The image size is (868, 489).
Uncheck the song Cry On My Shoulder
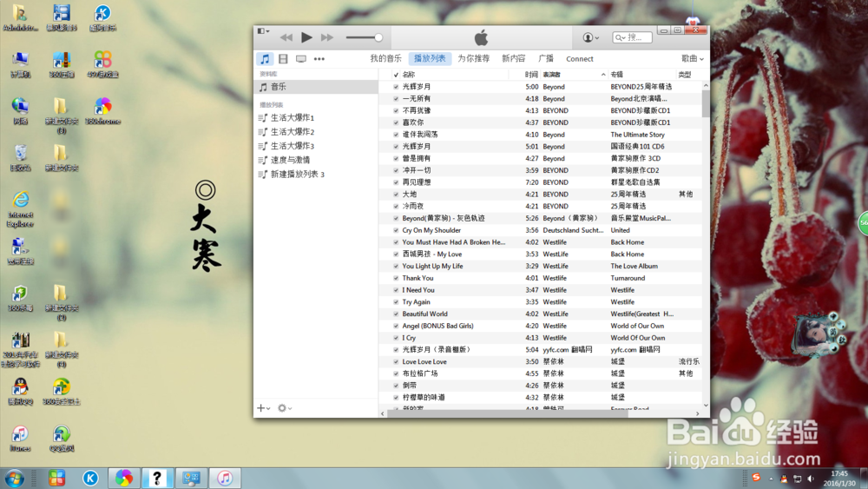point(396,230)
